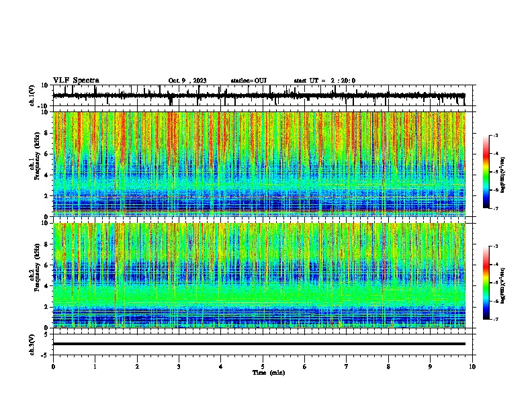Click the "10" tick on the Time axis

472,367
